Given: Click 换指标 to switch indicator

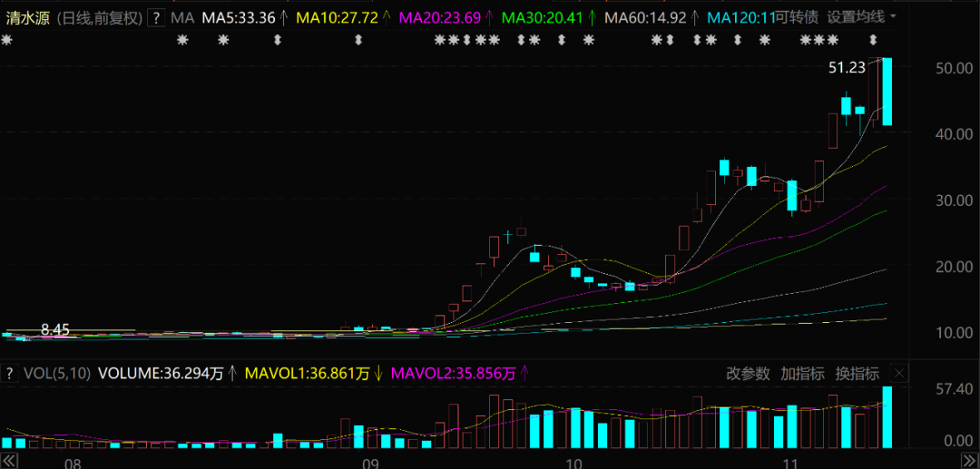Looking at the screenshot, I should (x=857, y=374).
